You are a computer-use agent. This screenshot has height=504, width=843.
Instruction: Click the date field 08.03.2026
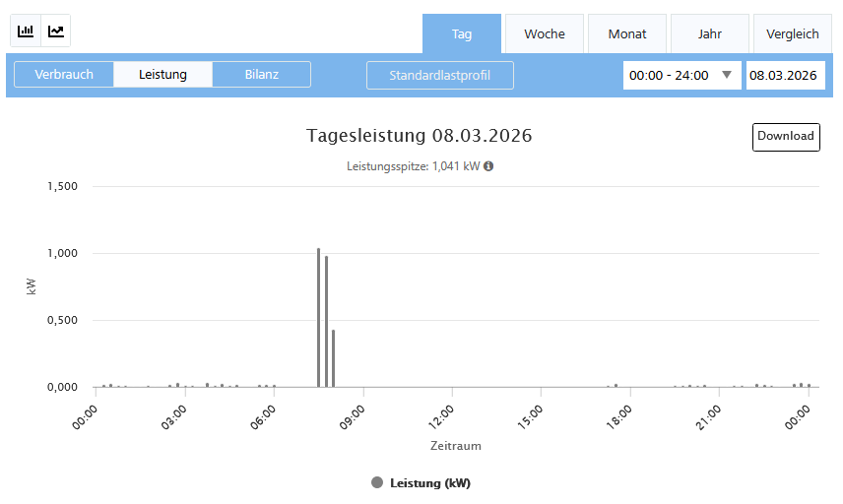pos(784,75)
